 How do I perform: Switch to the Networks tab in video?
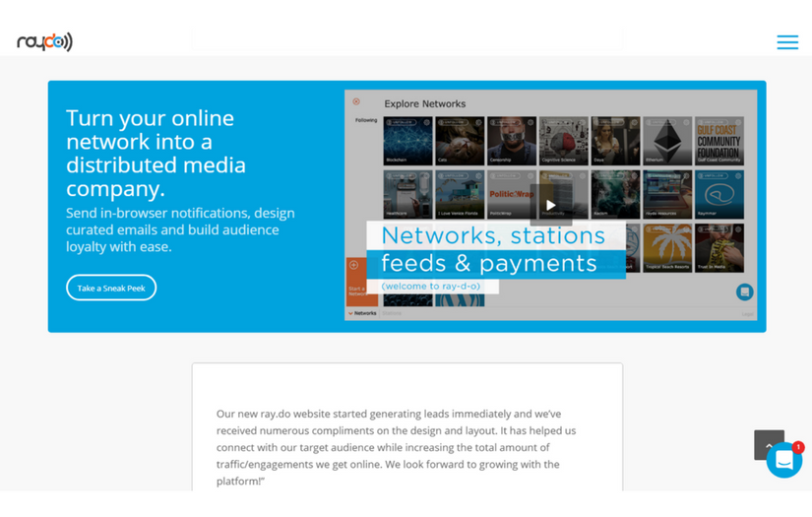point(362,313)
